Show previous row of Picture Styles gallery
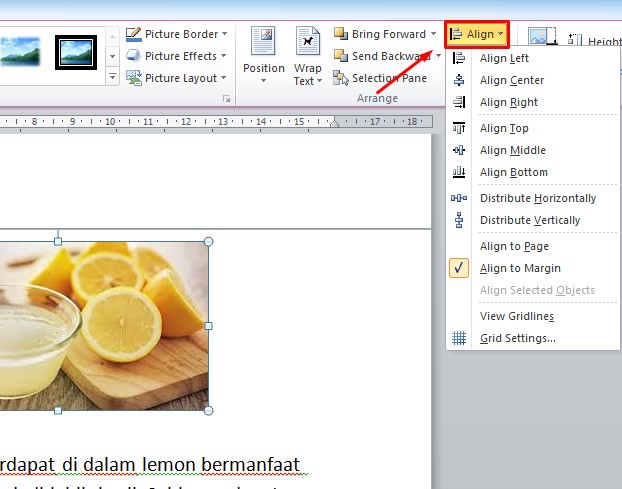The height and width of the screenshot is (489, 622). (112, 37)
